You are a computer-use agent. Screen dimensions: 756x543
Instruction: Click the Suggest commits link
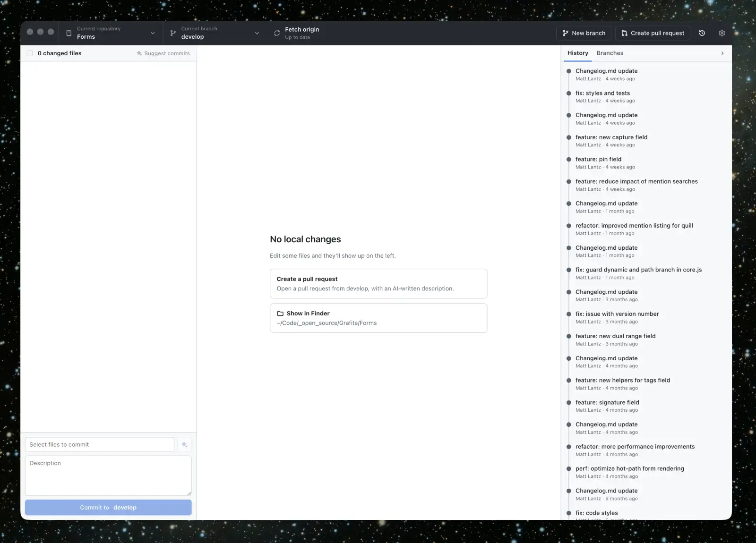(x=163, y=53)
